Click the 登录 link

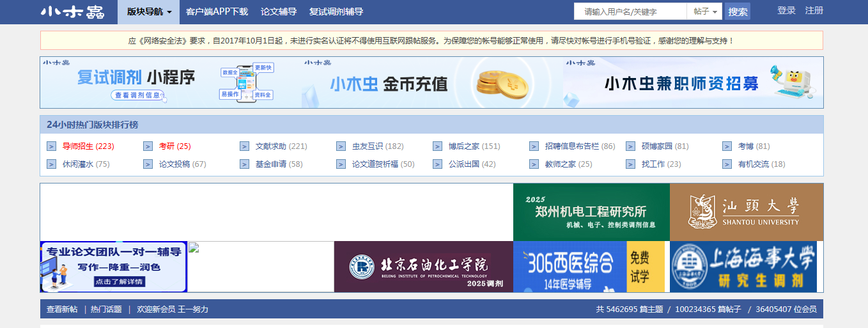click(x=786, y=11)
